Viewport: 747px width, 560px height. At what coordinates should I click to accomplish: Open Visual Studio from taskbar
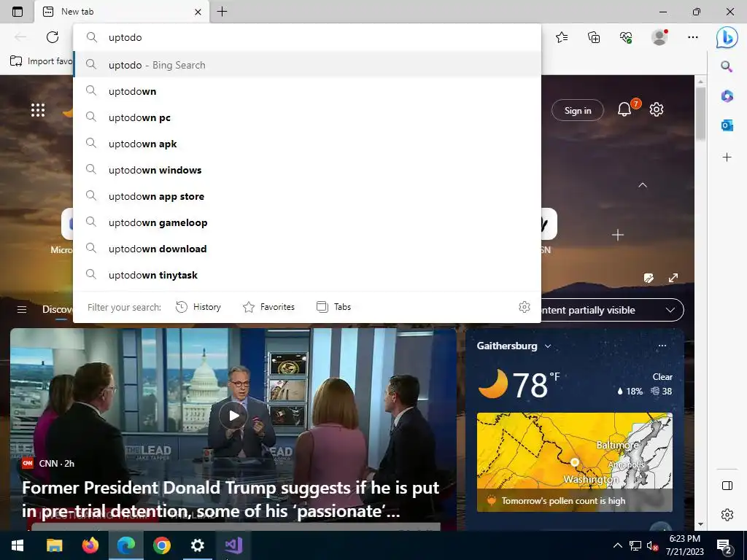(x=233, y=545)
